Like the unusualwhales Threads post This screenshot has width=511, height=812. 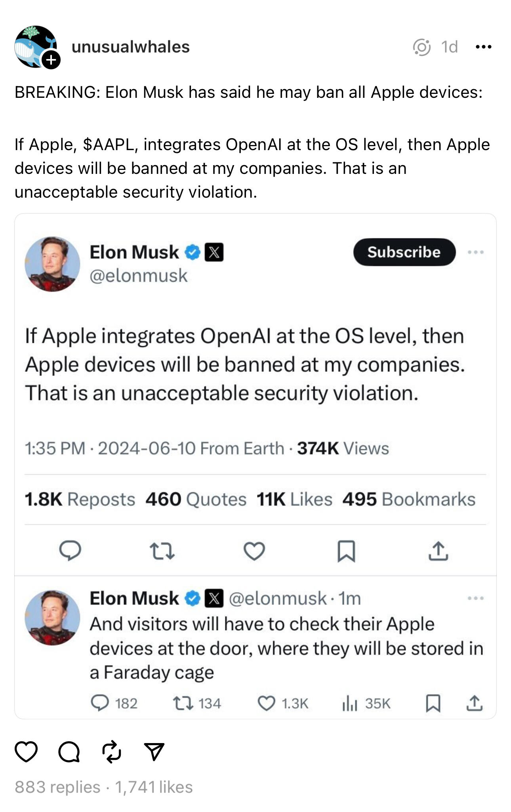(x=26, y=751)
